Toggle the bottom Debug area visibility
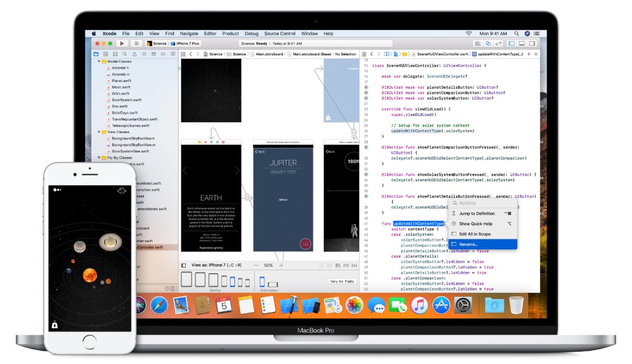This screenshot has height=364, width=632. [x=522, y=43]
